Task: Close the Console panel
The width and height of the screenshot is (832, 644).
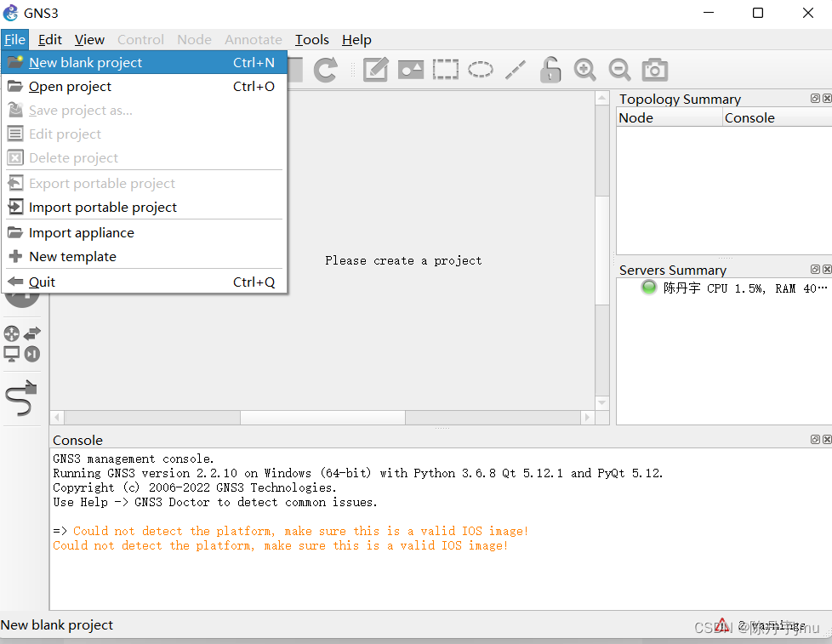Action: 827,439
